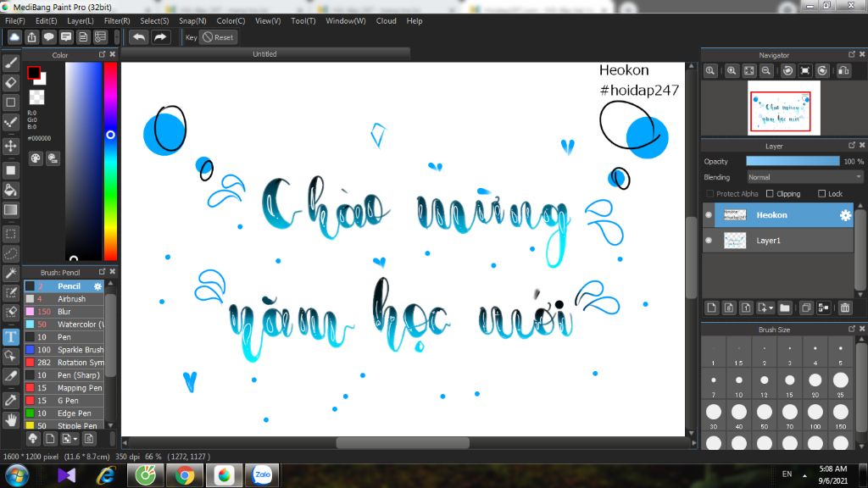Zoom out with the Navigator magnifier minus

[x=766, y=71]
